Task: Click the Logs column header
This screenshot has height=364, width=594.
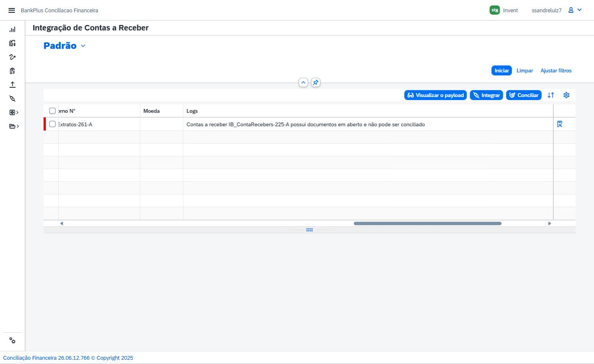Action: click(368, 111)
